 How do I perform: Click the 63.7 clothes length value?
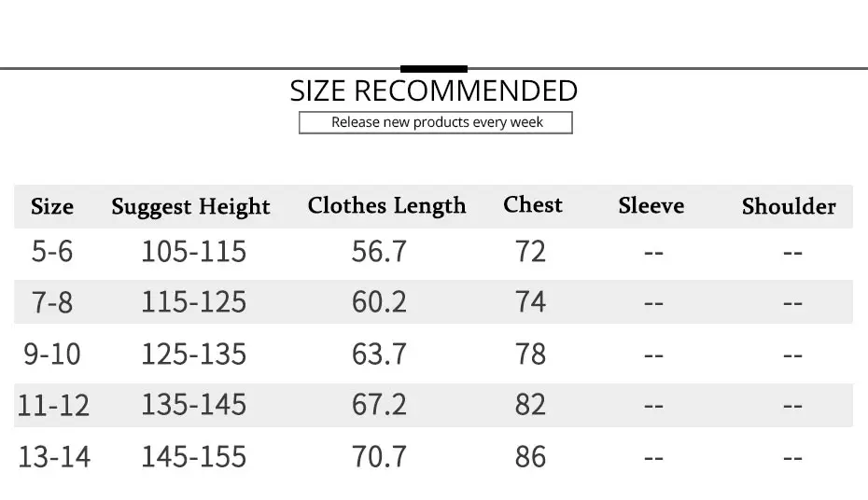click(x=379, y=354)
